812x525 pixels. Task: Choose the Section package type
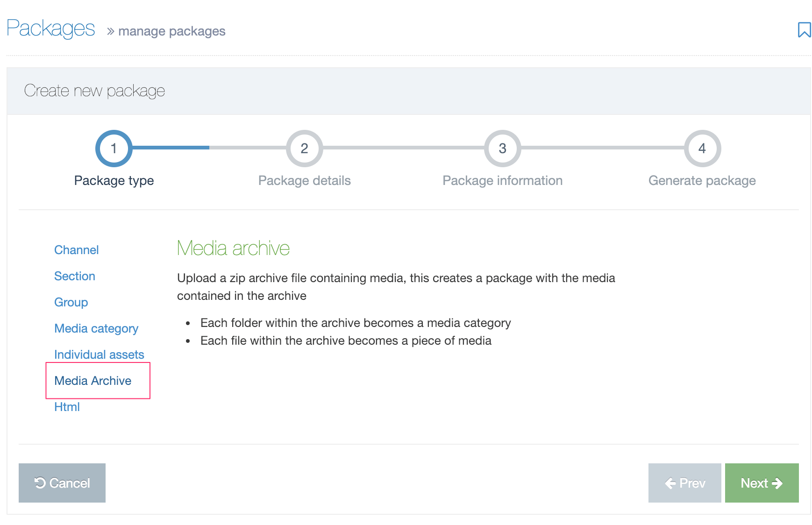[75, 276]
